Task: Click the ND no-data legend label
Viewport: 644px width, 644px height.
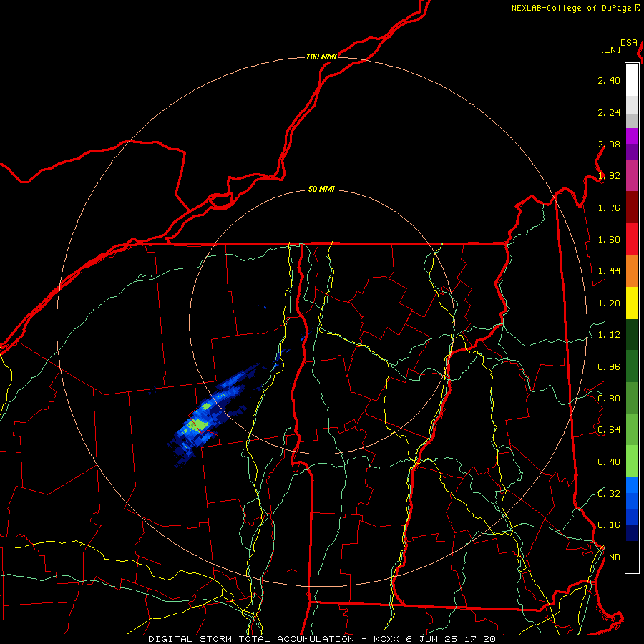Action: tap(615, 557)
